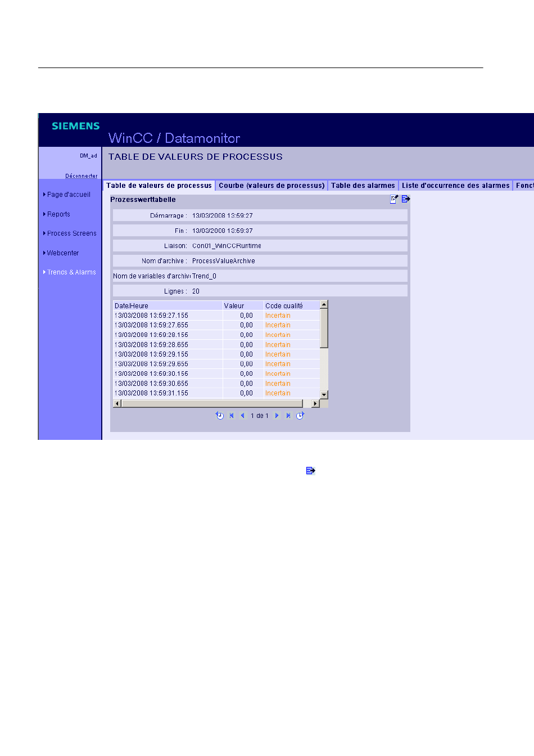The image size is (534, 756).
Task: Click the 0,00 value in the 13:59:27.155 row
Action: (x=246, y=316)
